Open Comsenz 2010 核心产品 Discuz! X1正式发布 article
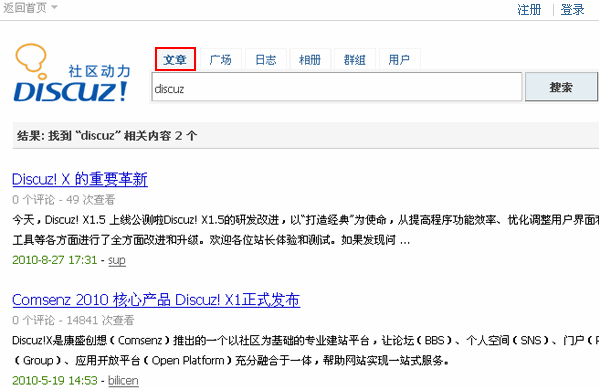 coord(156,300)
